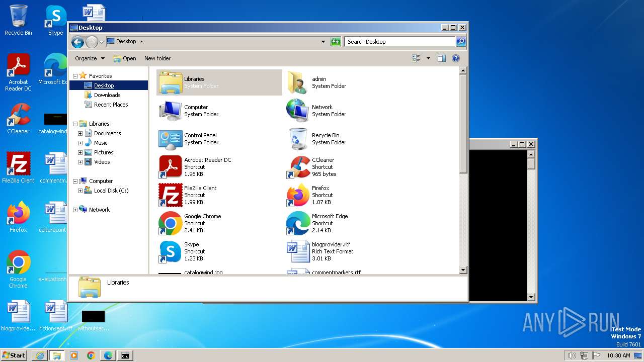Screen dimensions: 644x362
Task: Expand the Documents library node
Action: click(80, 133)
